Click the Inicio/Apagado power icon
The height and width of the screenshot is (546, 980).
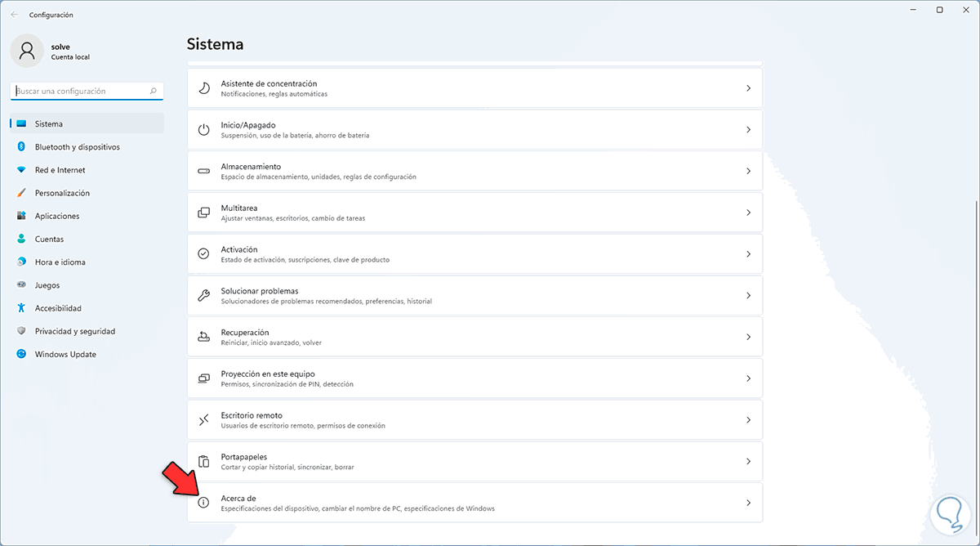[x=204, y=130]
